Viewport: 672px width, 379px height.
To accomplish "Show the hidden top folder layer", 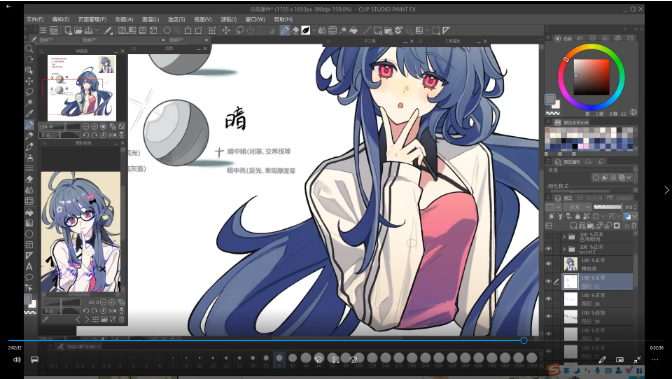I will pyautogui.click(x=549, y=236).
